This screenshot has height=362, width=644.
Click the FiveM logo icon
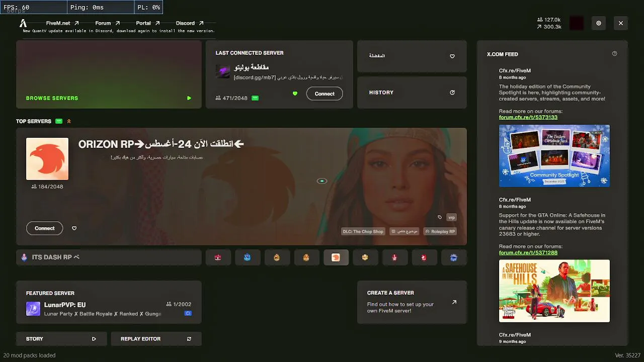coord(23,23)
